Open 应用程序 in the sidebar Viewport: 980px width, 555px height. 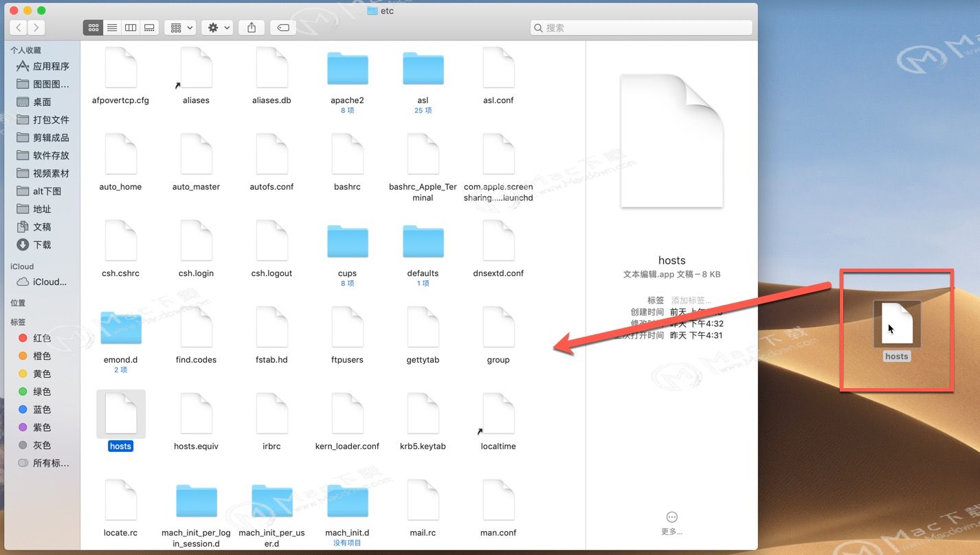(43, 66)
